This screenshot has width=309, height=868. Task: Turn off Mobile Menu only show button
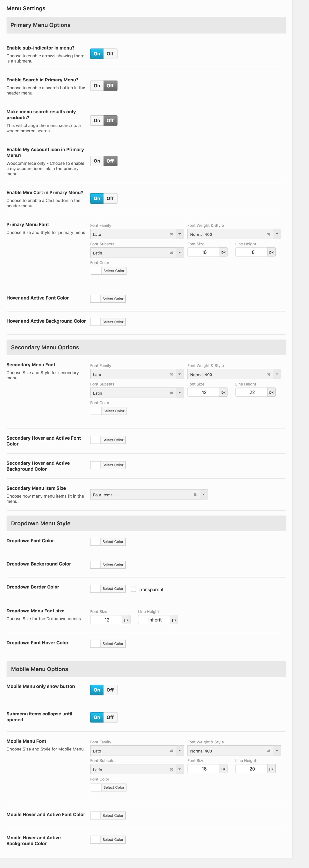[x=110, y=690]
